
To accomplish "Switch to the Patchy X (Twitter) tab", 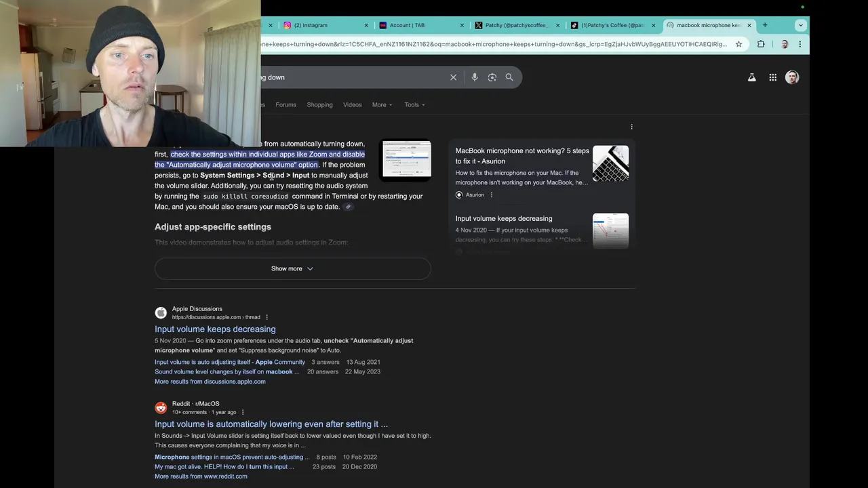I will [x=516, y=25].
